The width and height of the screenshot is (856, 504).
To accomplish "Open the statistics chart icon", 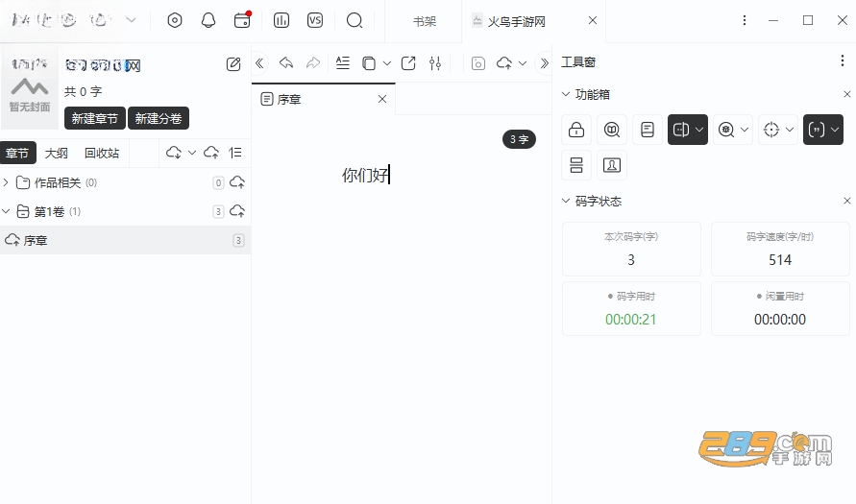I will (x=281, y=21).
